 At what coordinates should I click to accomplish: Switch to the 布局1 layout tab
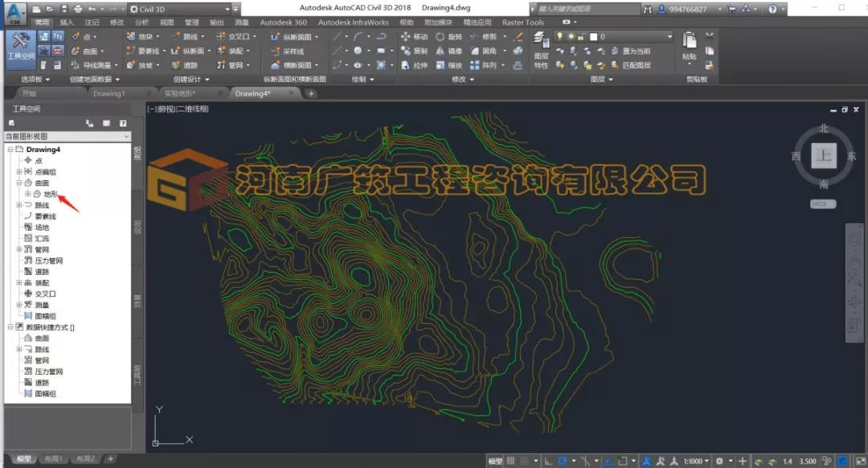[x=54, y=459]
